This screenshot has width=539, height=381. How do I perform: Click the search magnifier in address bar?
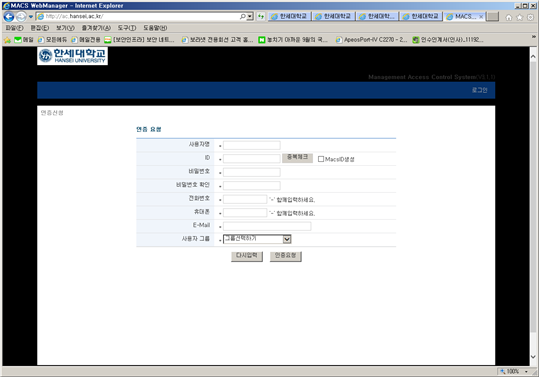(x=243, y=16)
